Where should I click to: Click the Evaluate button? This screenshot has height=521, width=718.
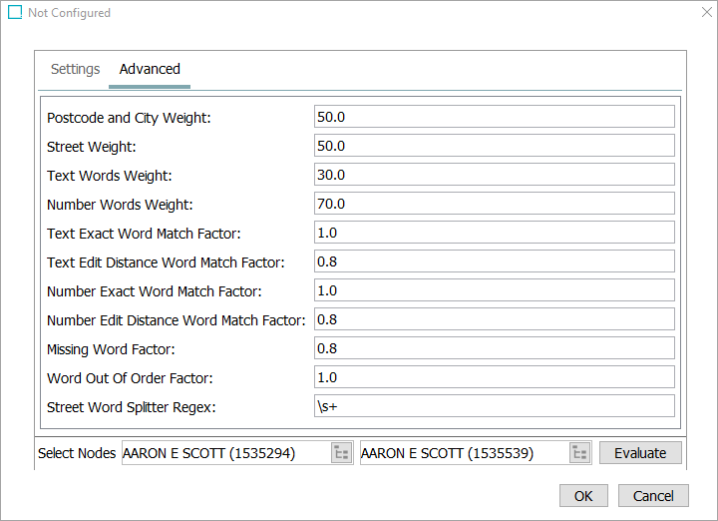tap(640, 453)
